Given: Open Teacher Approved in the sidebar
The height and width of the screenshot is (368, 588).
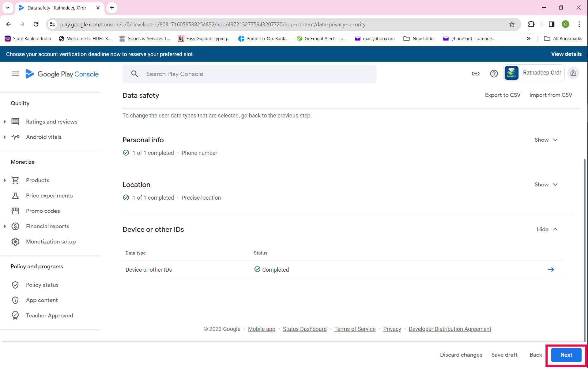Looking at the screenshot, I should (49, 316).
